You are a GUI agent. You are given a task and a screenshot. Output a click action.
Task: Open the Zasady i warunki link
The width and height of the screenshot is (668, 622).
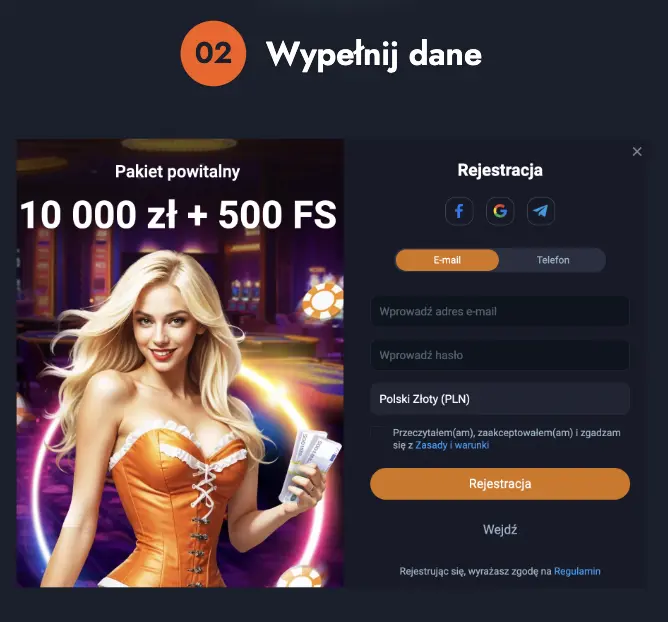(x=452, y=445)
